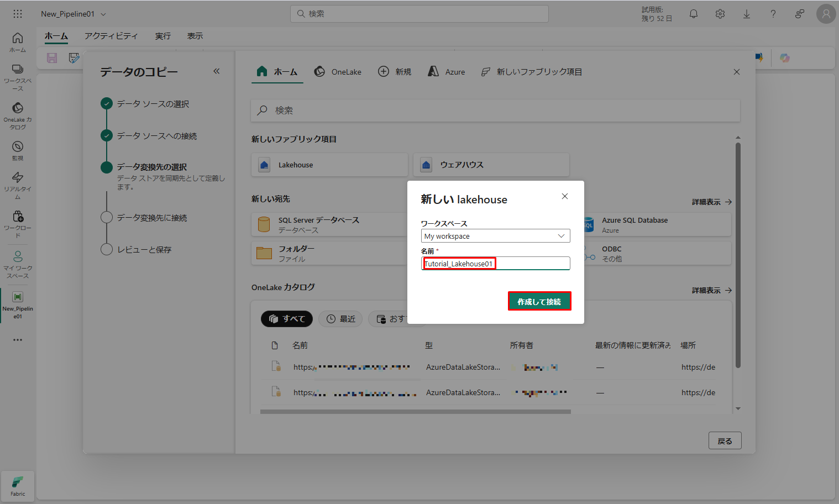Screen dimensions: 839x504
Task: Expand the ワークスペース dropdown showing My workspace
Action: click(x=495, y=236)
